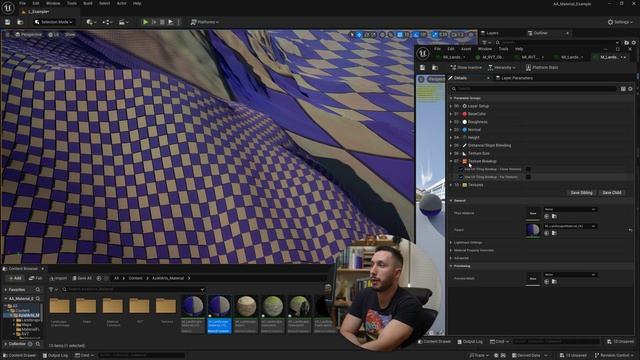640x360 pixels.
Task: Expand the Distance/Slope Blending group
Action: pyautogui.click(x=451, y=145)
